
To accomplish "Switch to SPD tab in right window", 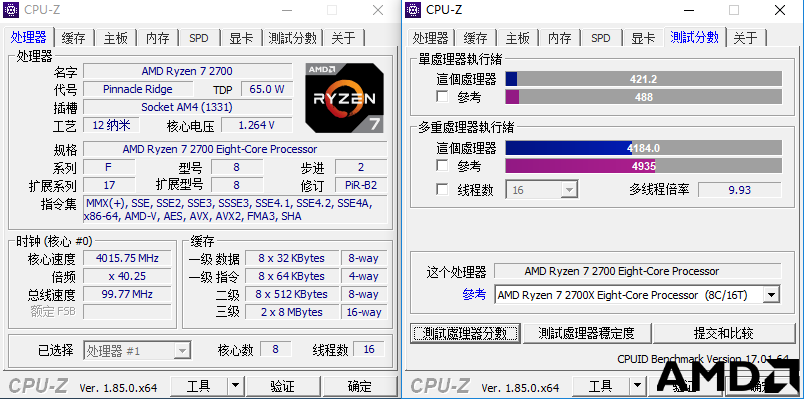I will [x=601, y=38].
